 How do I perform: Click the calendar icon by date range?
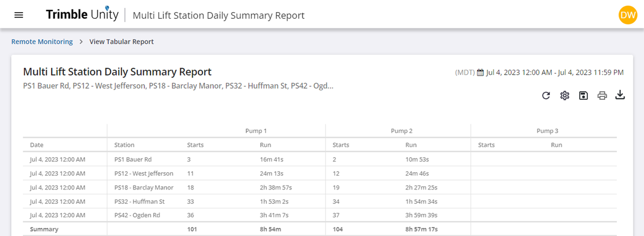[480, 73]
